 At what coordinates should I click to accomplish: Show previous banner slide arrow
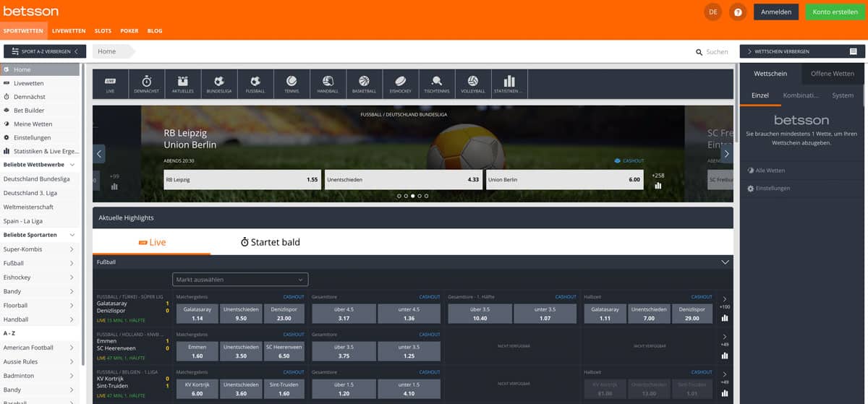click(x=100, y=153)
